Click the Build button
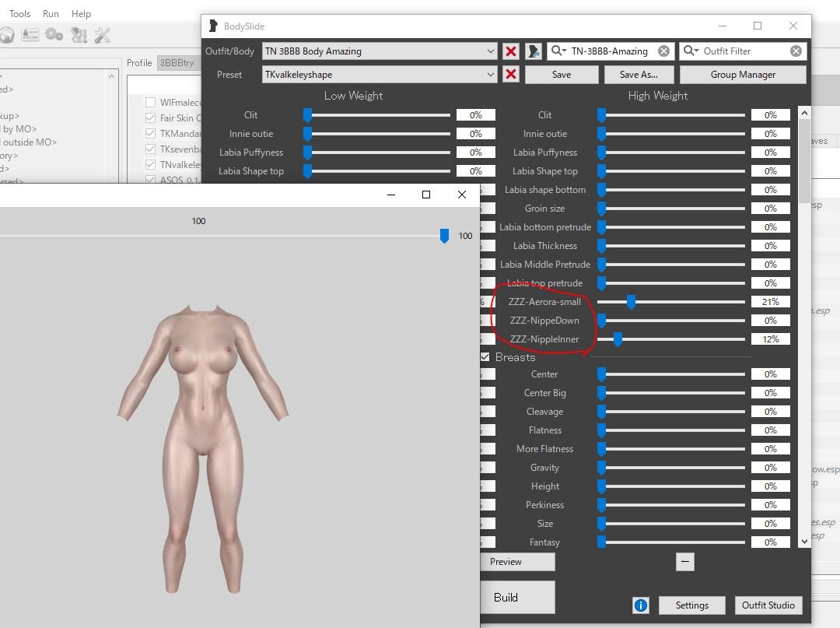Image resolution: width=840 pixels, height=628 pixels. click(x=517, y=598)
